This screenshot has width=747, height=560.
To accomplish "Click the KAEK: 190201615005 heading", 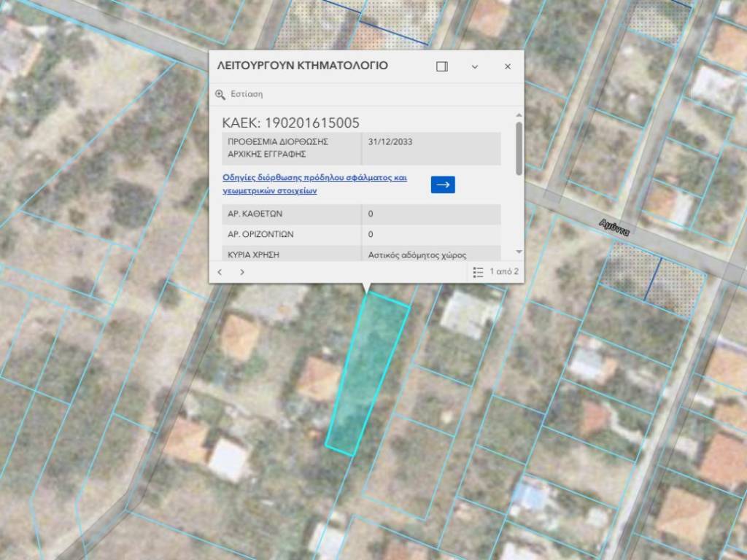I will 290,122.
